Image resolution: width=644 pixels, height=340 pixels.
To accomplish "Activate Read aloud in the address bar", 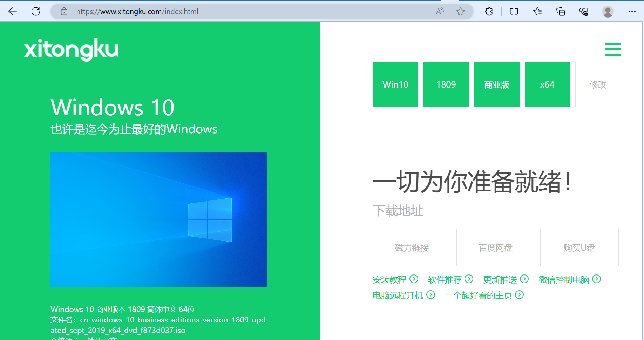I will 439,11.
